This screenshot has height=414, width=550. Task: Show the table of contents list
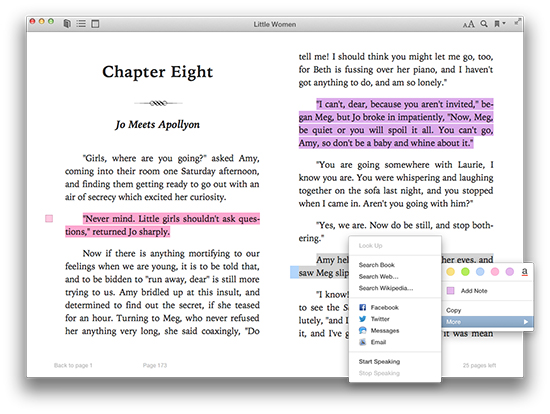click(81, 24)
